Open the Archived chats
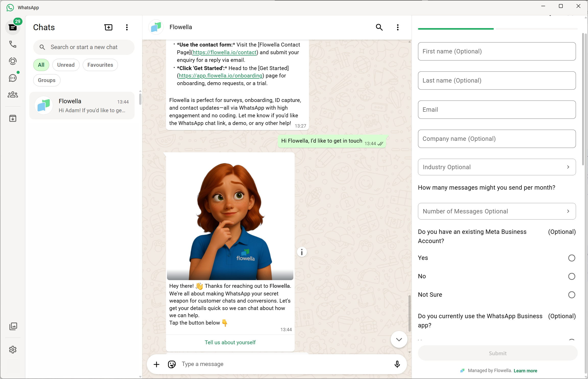 [13, 118]
